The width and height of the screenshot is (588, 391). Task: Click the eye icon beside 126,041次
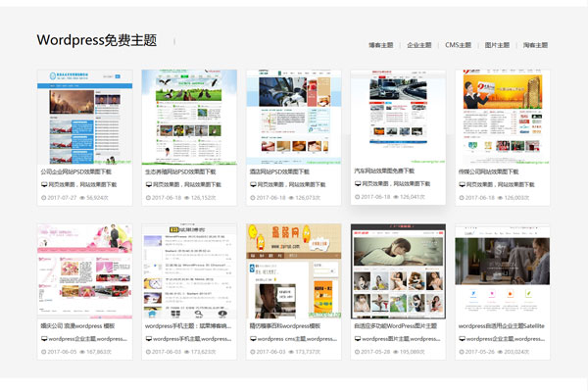pos(396,197)
